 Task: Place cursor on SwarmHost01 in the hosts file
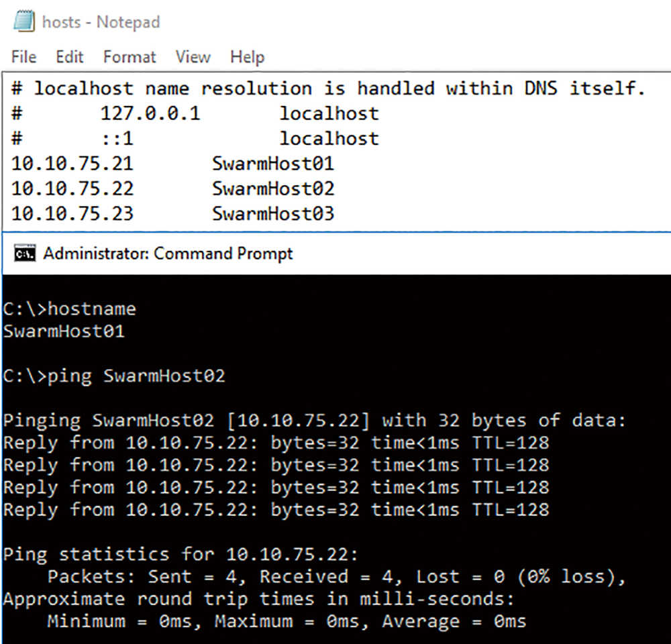point(273,164)
